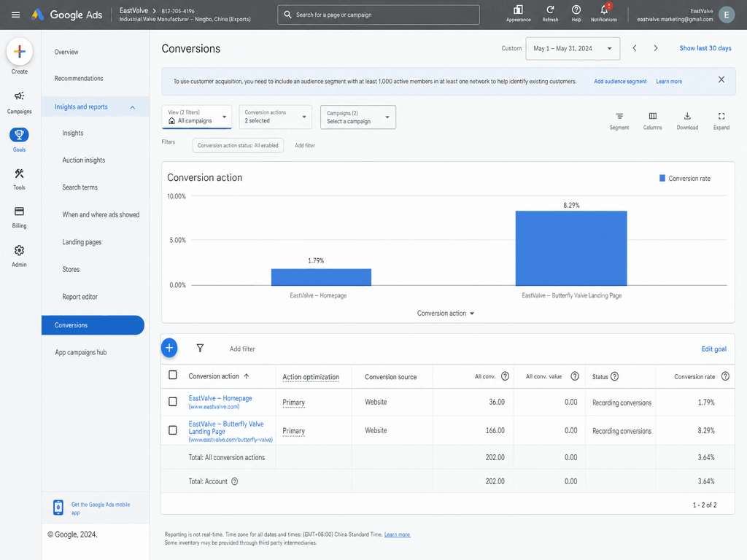Open help for Status column
The height and width of the screenshot is (560, 747).
pyautogui.click(x=614, y=376)
